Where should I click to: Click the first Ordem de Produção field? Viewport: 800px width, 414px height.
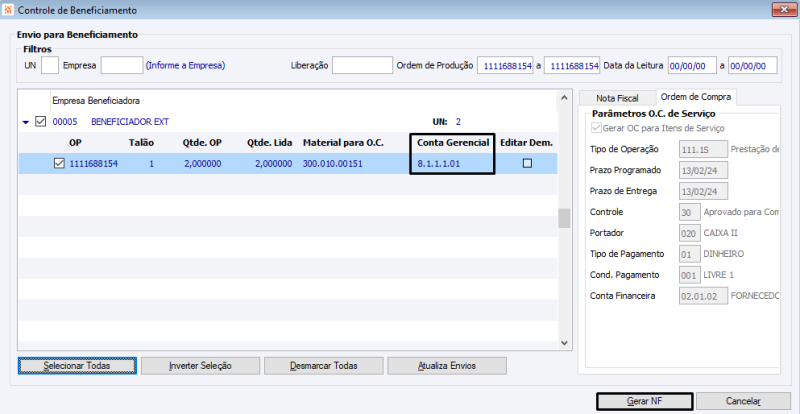pyautogui.click(x=505, y=66)
